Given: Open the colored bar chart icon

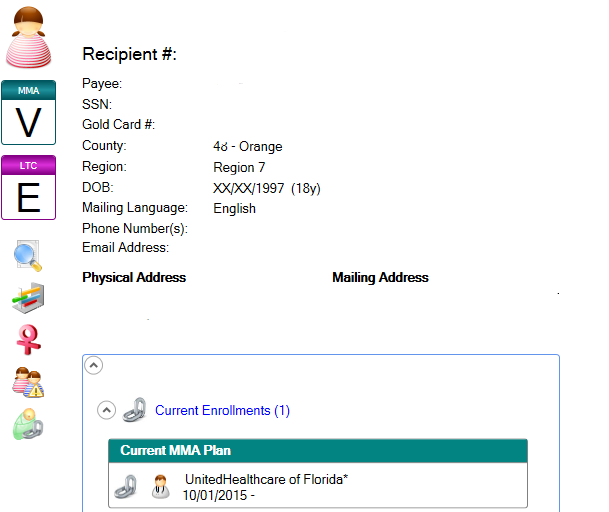Looking at the screenshot, I should [28, 298].
